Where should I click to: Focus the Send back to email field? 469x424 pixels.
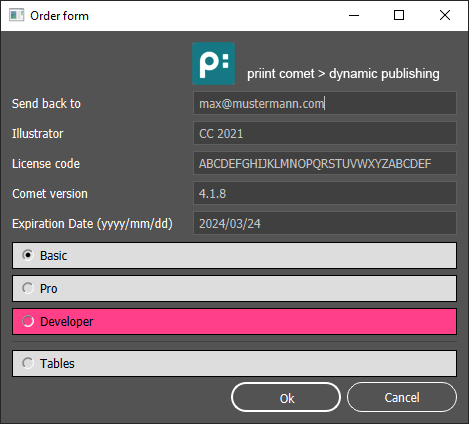click(325, 103)
